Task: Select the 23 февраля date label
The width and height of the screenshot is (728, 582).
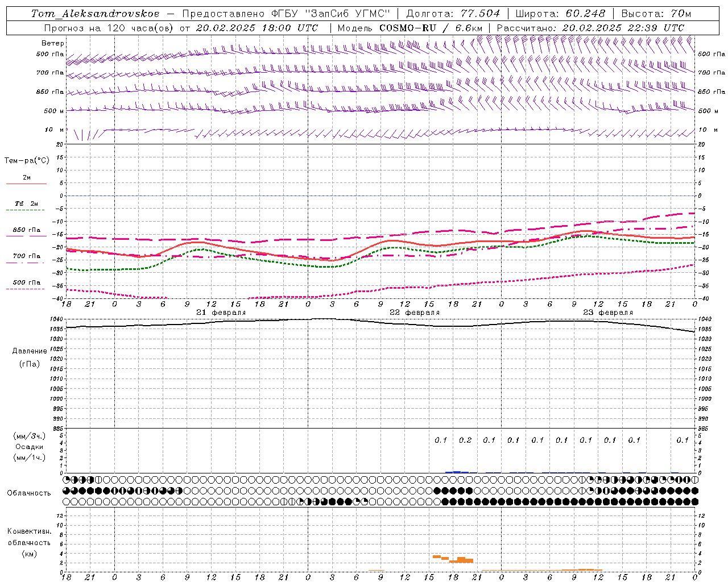Action: click(608, 313)
